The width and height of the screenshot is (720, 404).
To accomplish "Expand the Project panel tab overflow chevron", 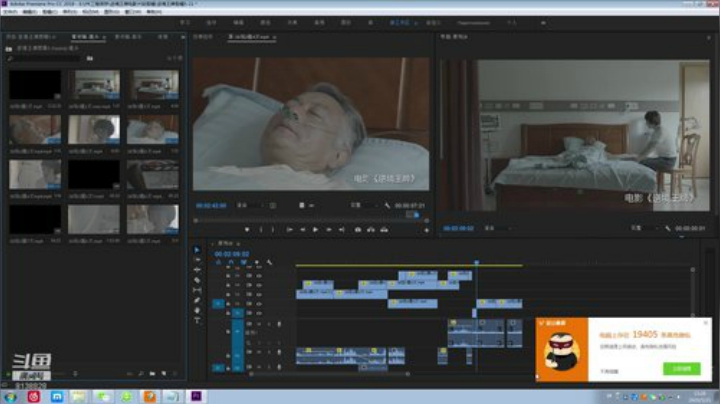I will (x=183, y=37).
